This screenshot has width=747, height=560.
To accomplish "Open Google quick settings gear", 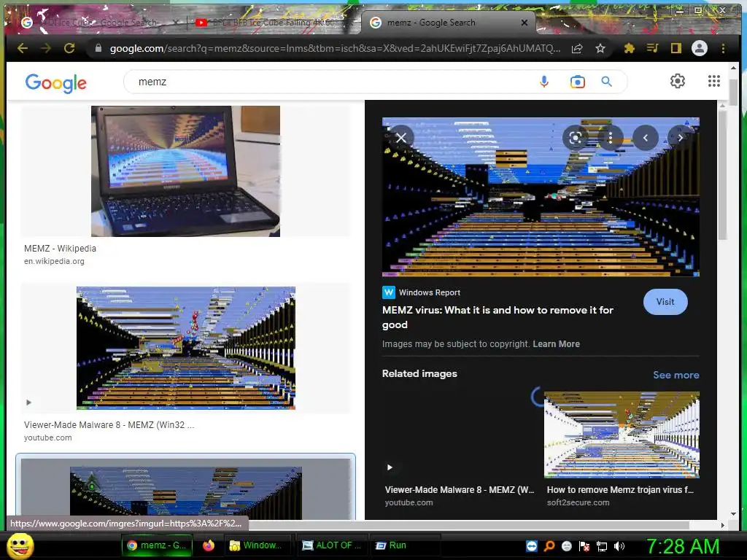I will pyautogui.click(x=678, y=81).
